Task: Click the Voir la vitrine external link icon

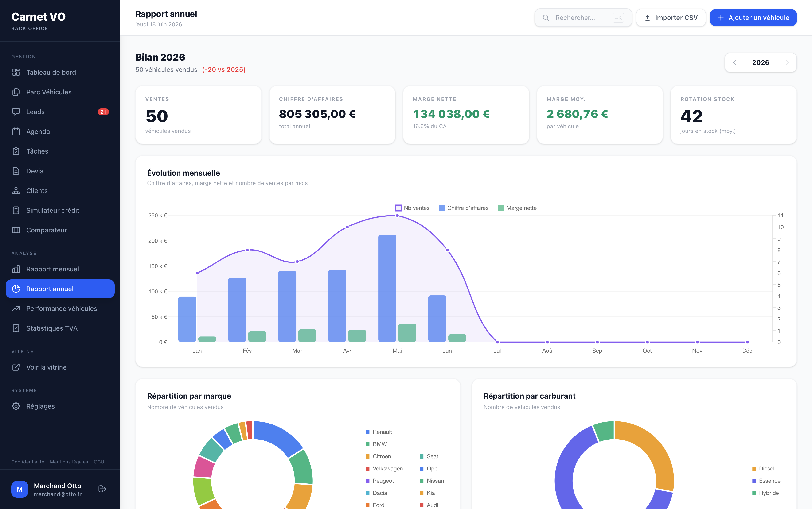Action: pyautogui.click(x=16, y=367)
